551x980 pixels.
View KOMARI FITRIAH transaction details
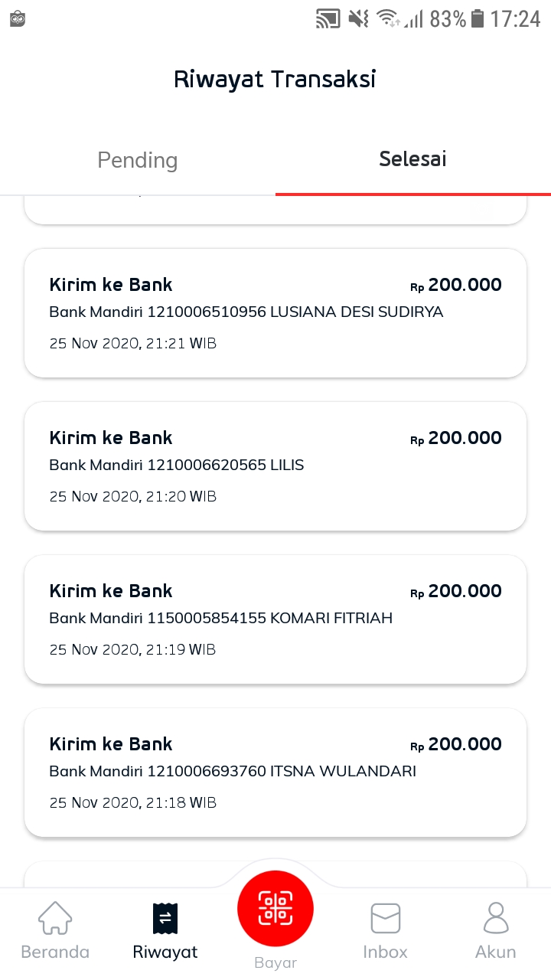pyautogui.click(x=275, y=619)
